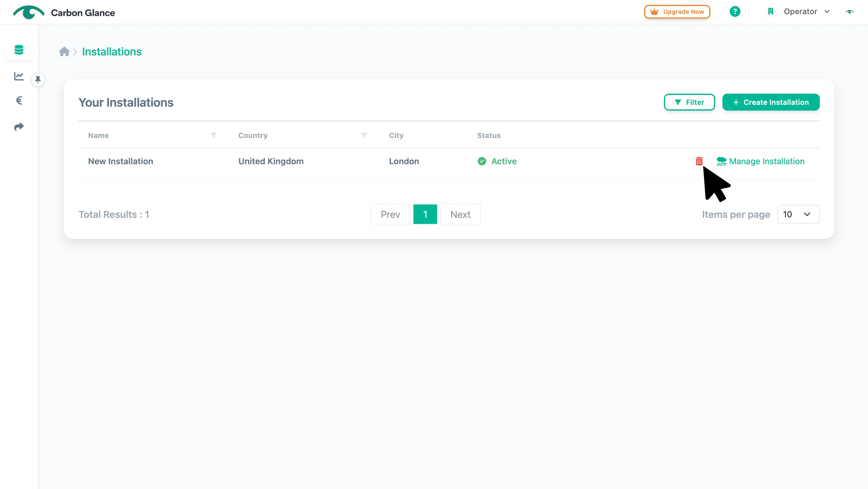Viewport: 868px width, 489px height.
Task: Click the Your Installations heading
Action: tap(126, 102)
